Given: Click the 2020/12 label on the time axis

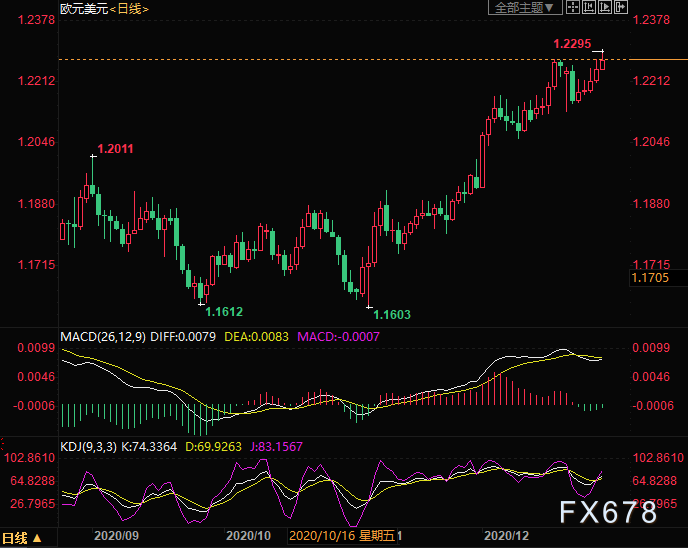Looking at the screenshot, I should coord(504,536).
